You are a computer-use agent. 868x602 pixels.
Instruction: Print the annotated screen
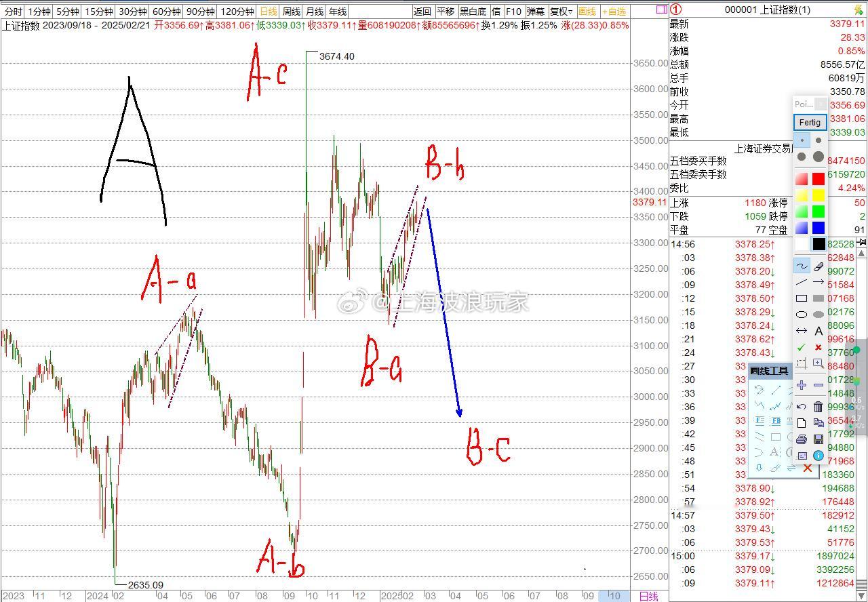point(802,439)
